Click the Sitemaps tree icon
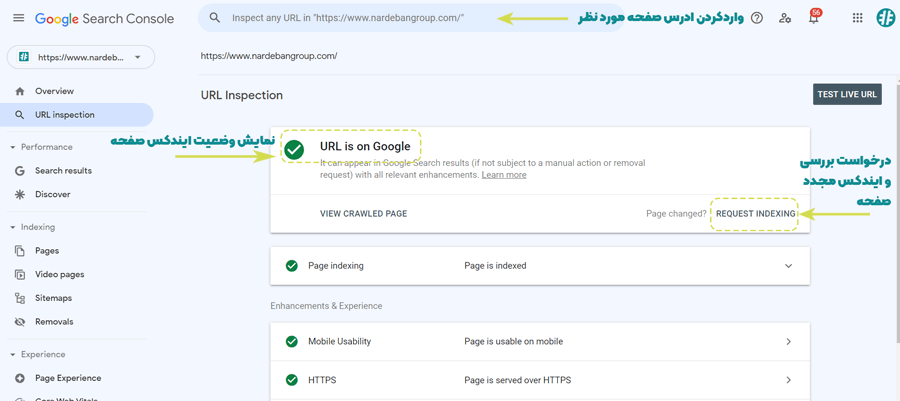This screenshot has height=401, width=900. click(20, 298)
